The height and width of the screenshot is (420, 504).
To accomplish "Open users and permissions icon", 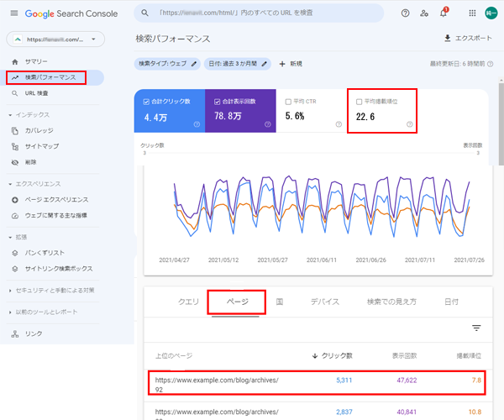I will [x=424, y=13].
